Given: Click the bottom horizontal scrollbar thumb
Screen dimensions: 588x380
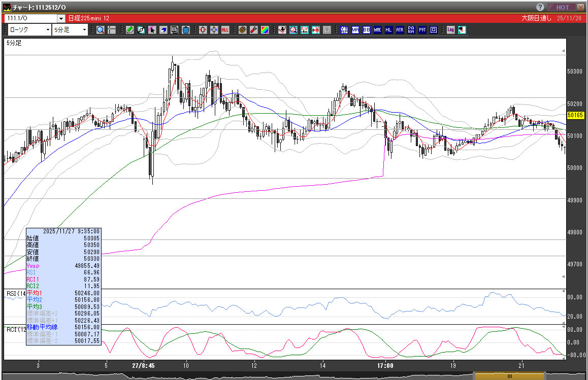Looking at the screenshot, I should 509,376.
